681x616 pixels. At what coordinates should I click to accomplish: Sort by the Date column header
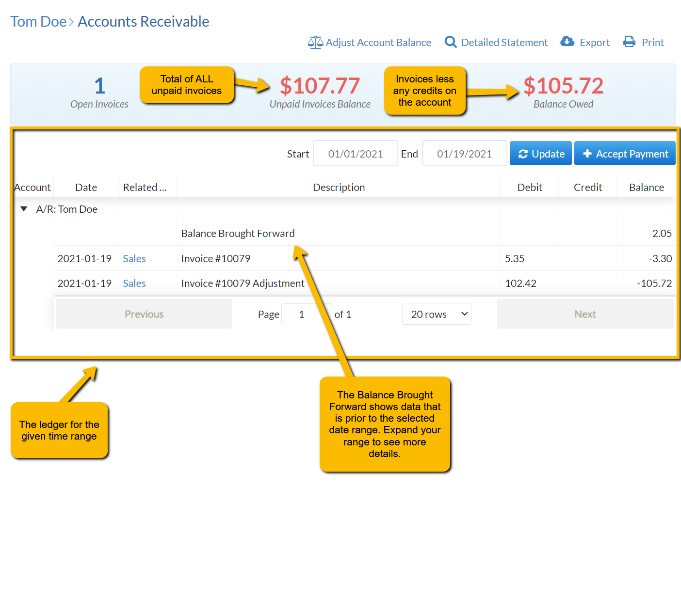(x=86, y=188)
